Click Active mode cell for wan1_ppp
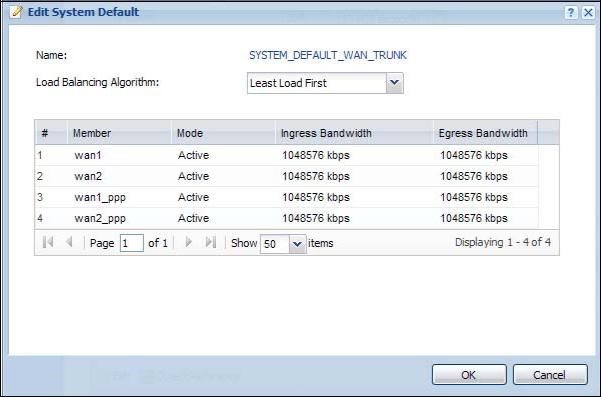The width and height of the screenshot is (601, 397). click(223, 197)
